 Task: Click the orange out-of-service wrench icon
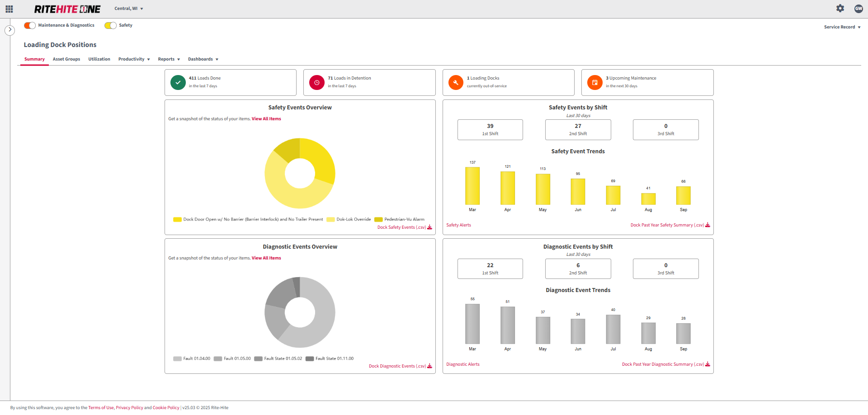(x=456, y=83)
